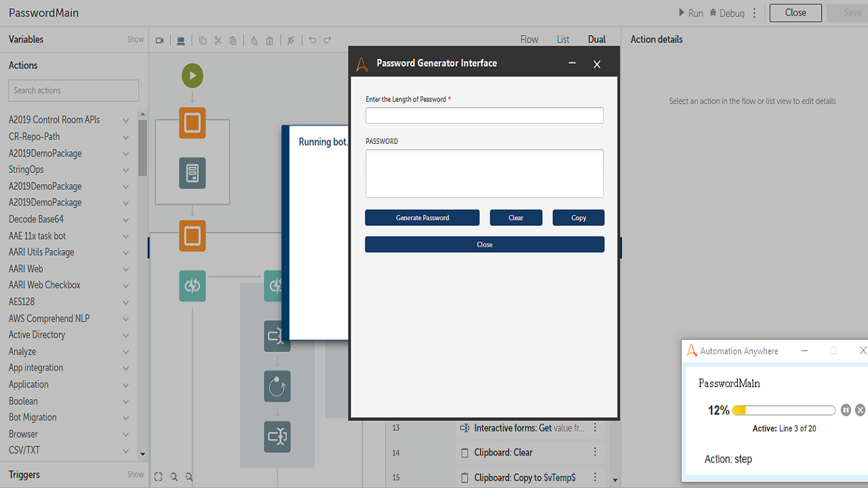868x488 pixels.
Task: Click the fit-to-screen icon on the flow canvas
Action: [x=158, y=476]
